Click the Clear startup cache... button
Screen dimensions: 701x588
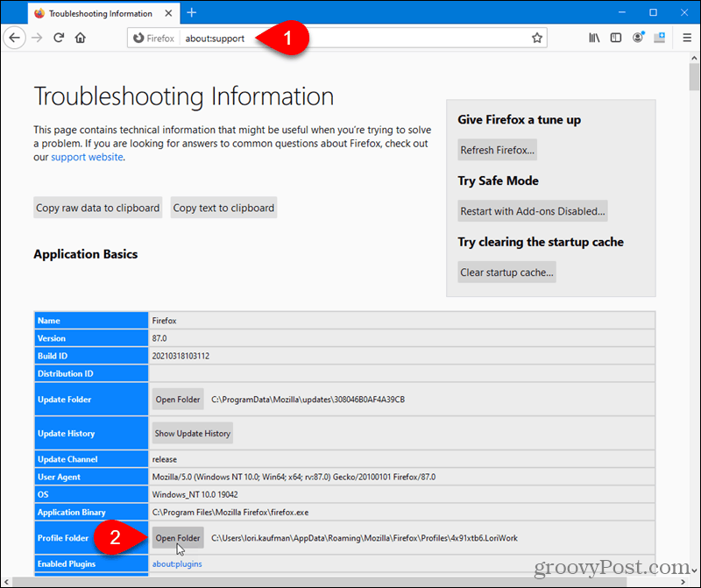506,273
